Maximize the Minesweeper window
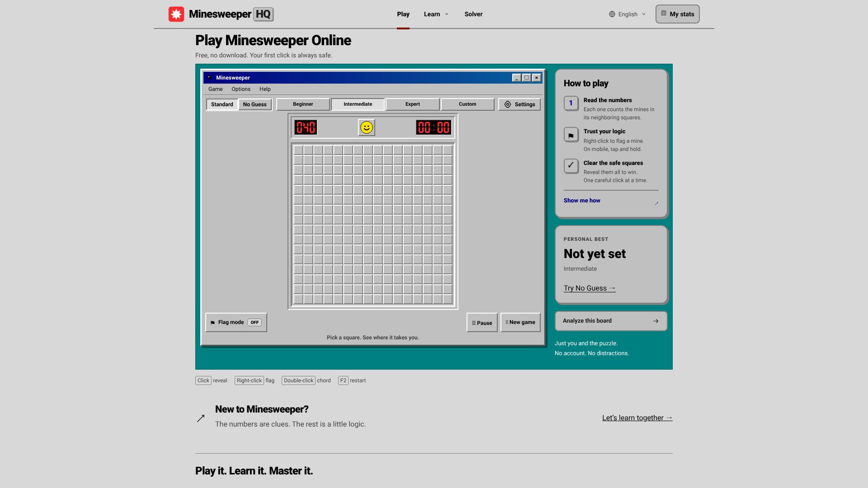 pyautogui.click(x=527, y=78)
